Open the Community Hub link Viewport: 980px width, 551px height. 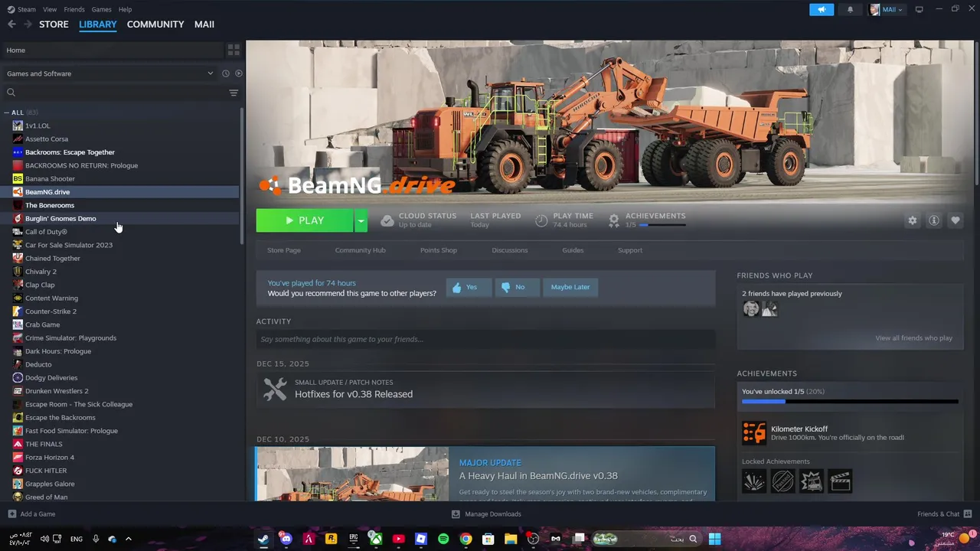point(360,250)
